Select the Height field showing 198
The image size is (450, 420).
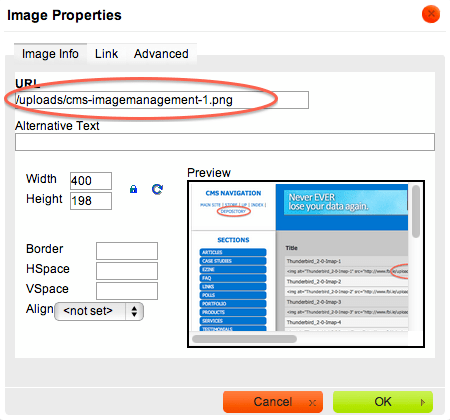91,201
